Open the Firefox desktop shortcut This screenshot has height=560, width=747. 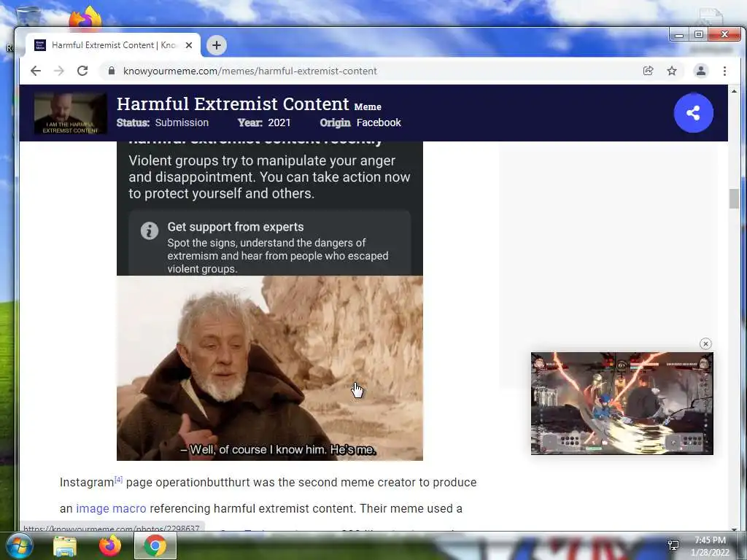point(86,18)
